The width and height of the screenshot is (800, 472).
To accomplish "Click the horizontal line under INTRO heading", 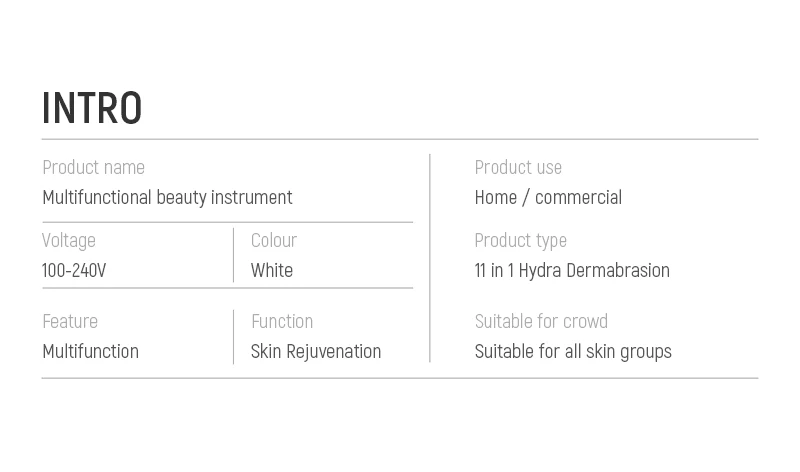I will click(x=400, y=139).
